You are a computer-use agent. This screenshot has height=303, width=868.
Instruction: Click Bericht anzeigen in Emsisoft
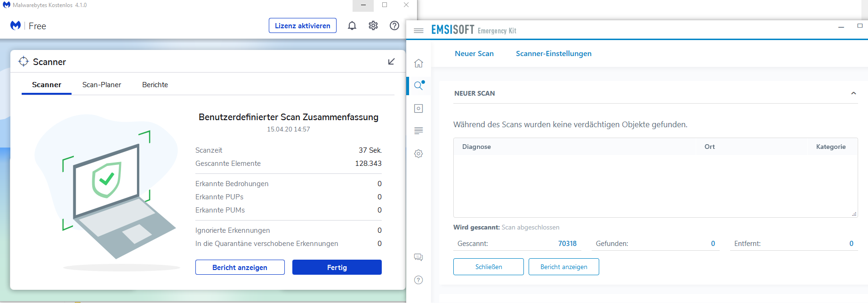point(564,267)
